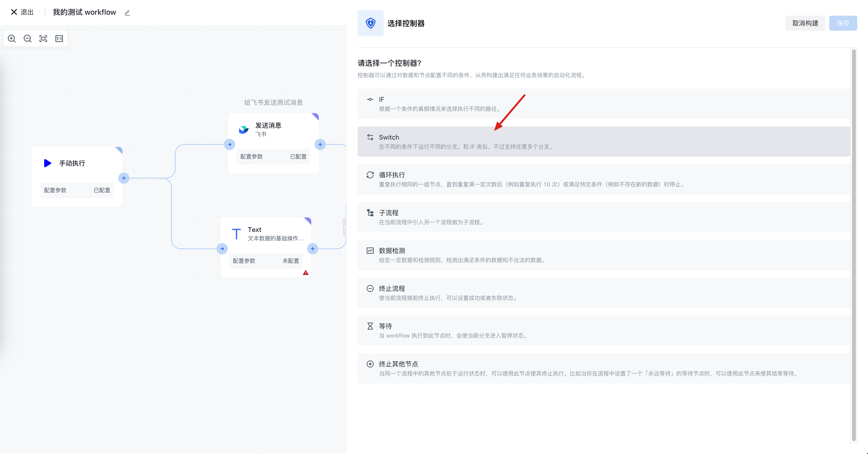868x454 pixels.
Task: Click the 保存 save button
Action: tap(843, 23)
